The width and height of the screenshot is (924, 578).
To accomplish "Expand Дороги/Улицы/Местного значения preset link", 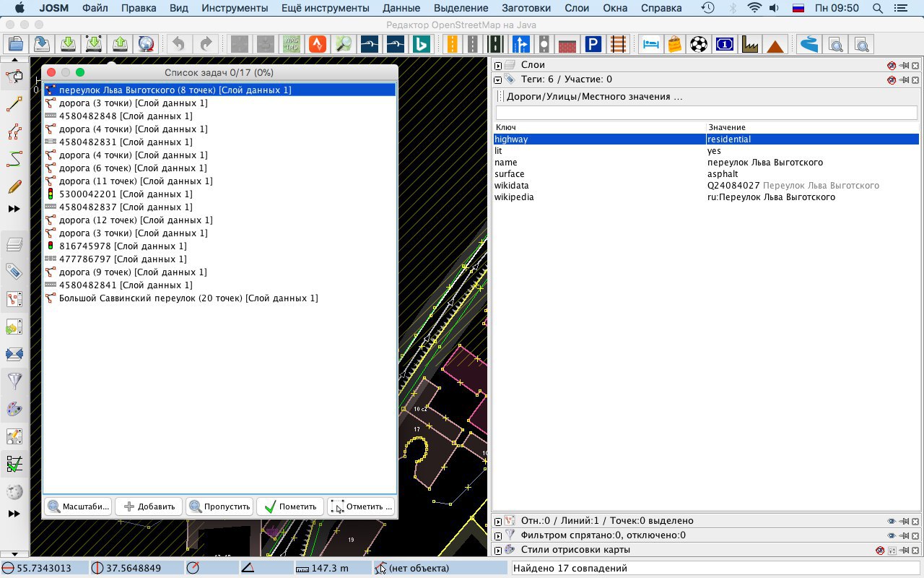I will (x=594, y=96).
